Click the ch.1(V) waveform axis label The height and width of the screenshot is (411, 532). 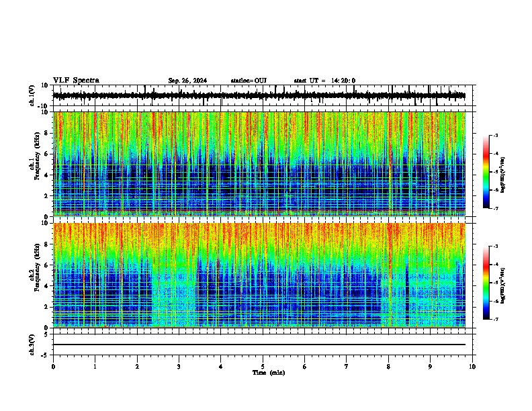[x=32, y=95]
